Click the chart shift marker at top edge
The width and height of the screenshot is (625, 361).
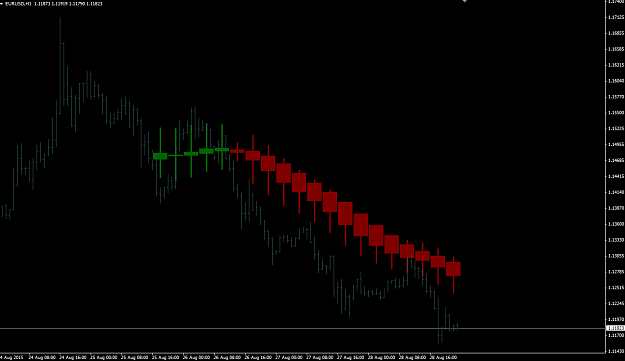pyautogui.click(x=464, y=1)
